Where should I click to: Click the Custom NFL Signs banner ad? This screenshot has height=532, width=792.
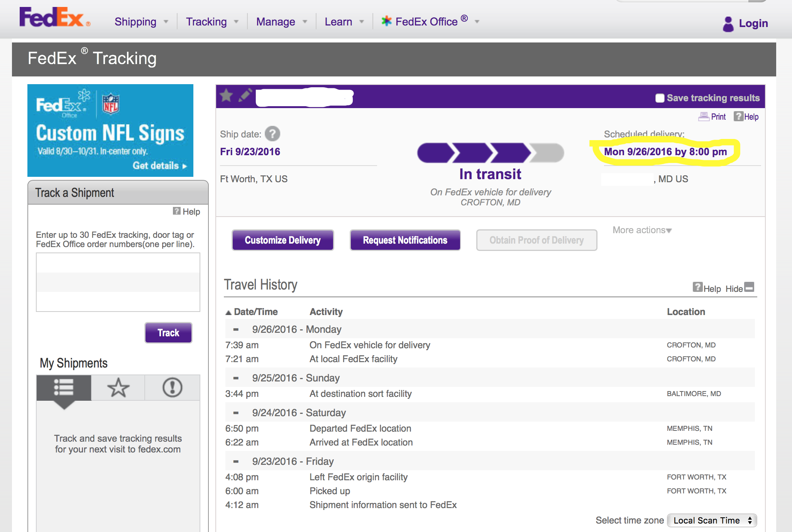tap(110, 130)
